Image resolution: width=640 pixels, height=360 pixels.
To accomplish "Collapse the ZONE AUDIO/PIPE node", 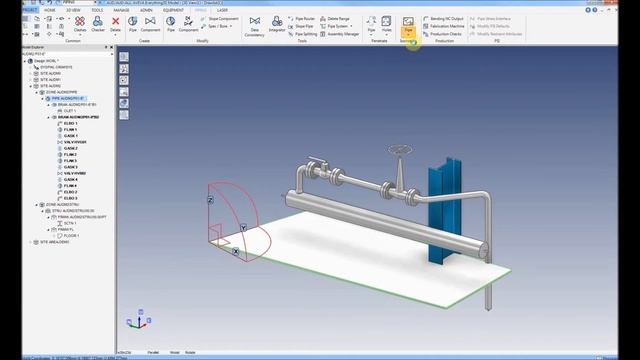I will click(x=37, y=92).
